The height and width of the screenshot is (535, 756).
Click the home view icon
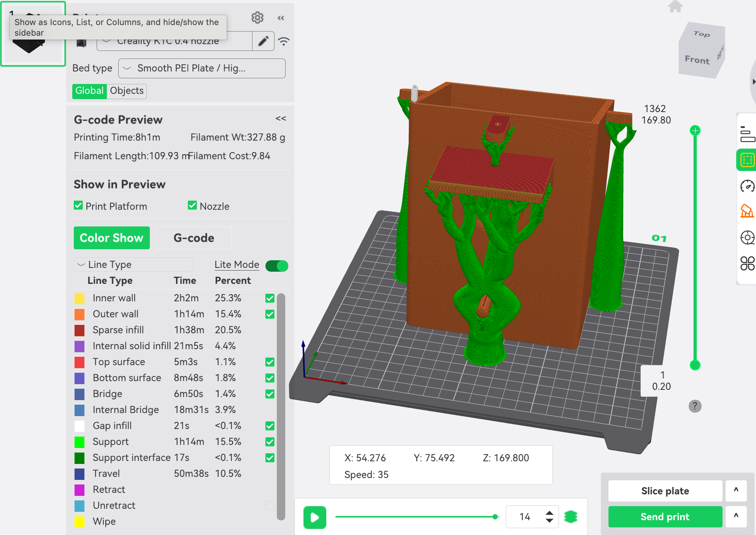pos(675,6)
